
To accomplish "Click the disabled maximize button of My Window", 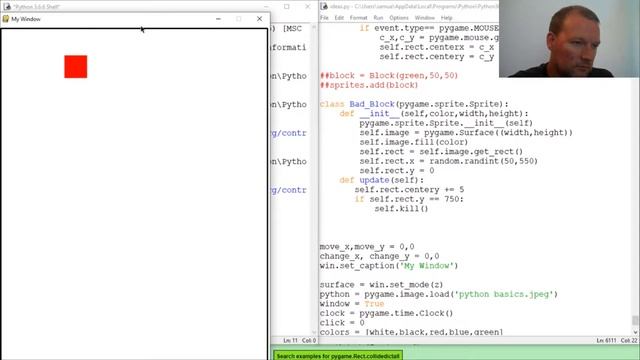I will [x=239, y=19].
